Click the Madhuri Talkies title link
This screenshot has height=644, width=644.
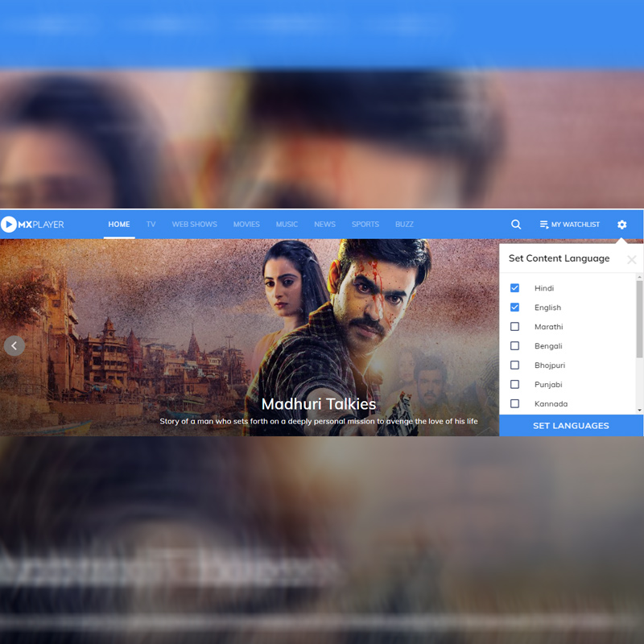[x=319, y=404]
